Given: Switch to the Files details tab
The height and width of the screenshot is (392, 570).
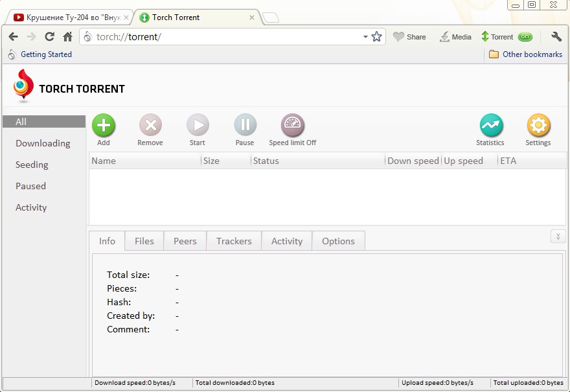Looking at the screenshot, I should coord(144,241).
